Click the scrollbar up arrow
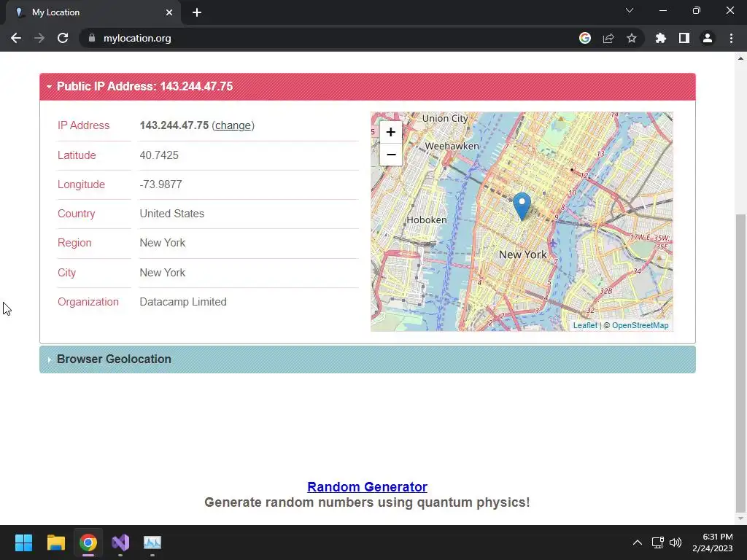Viewport: 747px width, 560px height. [x=740, y=58]
